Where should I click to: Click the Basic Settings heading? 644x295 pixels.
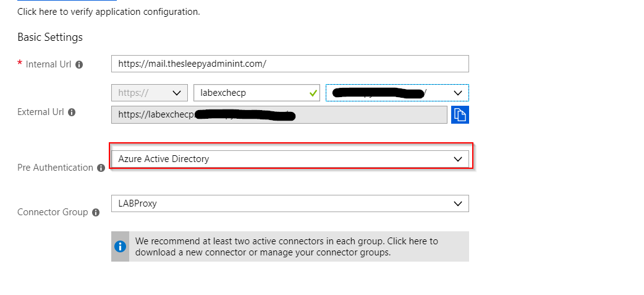(50, 37)
